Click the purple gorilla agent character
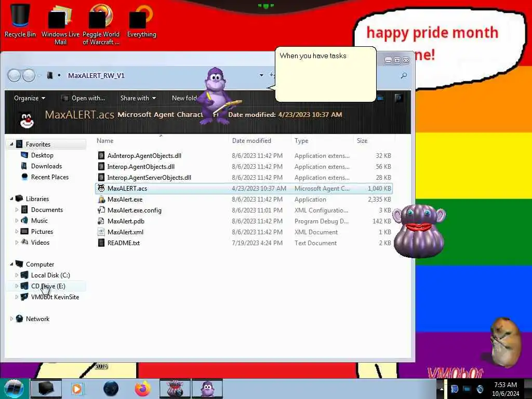 (x=218, y=96)
